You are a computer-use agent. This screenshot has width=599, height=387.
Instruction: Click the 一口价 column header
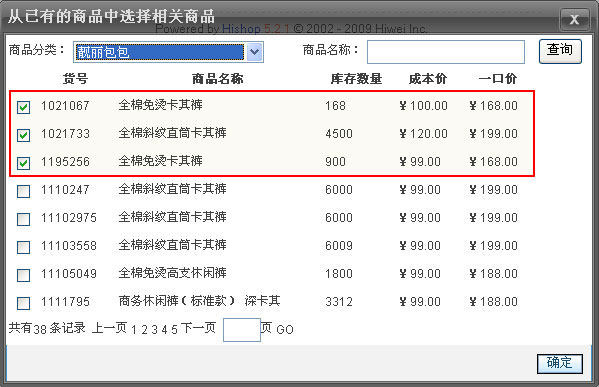pos(498,79)
